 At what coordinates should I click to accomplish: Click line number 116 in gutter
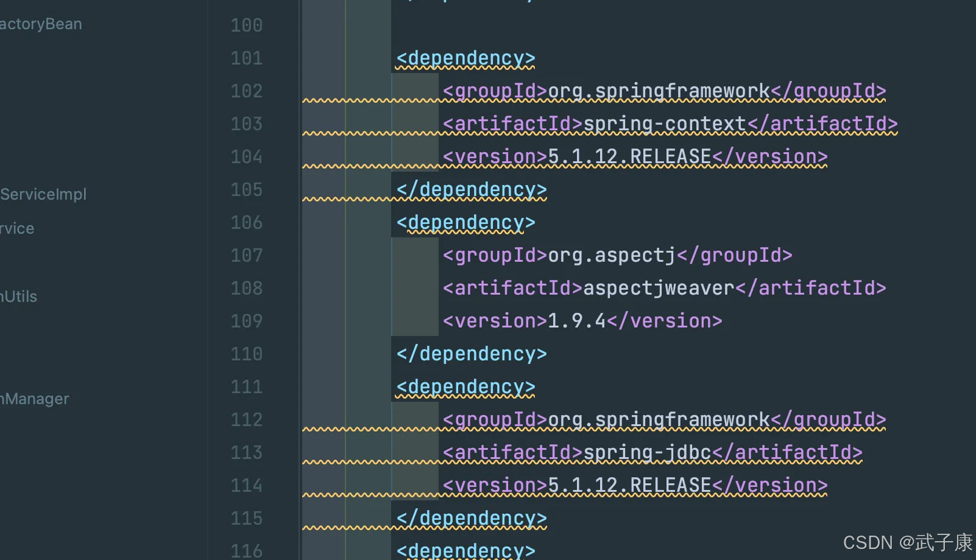point(247,551)
